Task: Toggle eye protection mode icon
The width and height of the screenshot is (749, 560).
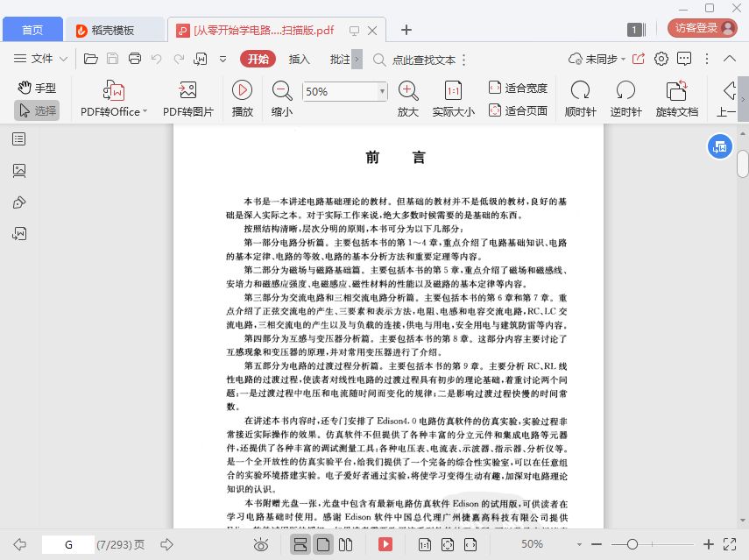Action: coord(261,544)
